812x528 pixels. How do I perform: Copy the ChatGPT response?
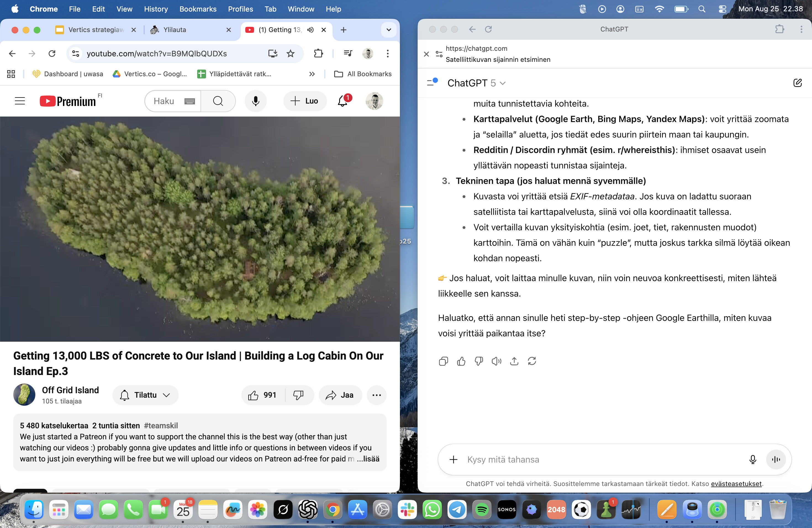(x=443, y=361)
